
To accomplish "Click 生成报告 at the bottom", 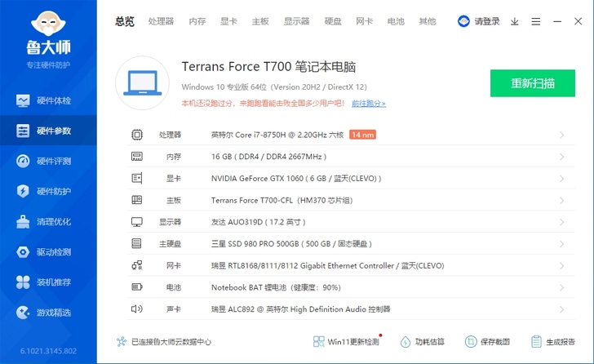I will (552, 342).
